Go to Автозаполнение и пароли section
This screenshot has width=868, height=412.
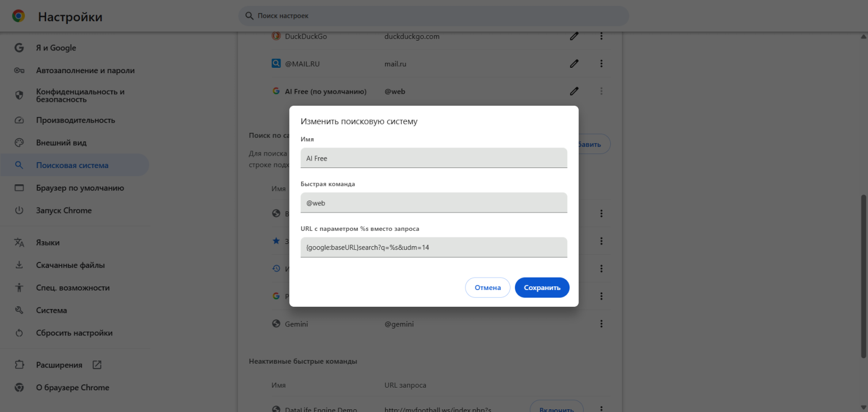pos(85,70)
